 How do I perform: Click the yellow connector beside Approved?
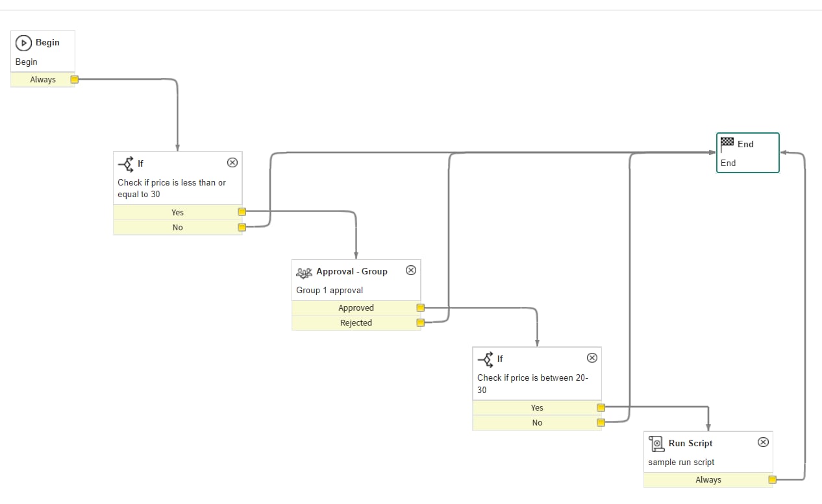coord(420,308)
